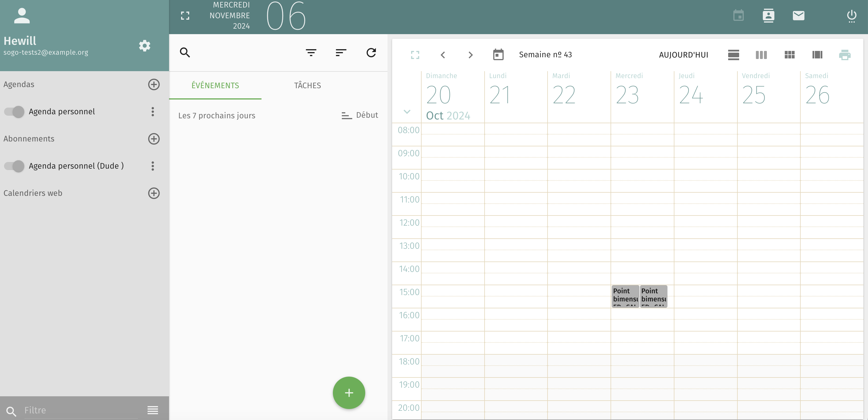Open the events filter options menu

[311, 53]
